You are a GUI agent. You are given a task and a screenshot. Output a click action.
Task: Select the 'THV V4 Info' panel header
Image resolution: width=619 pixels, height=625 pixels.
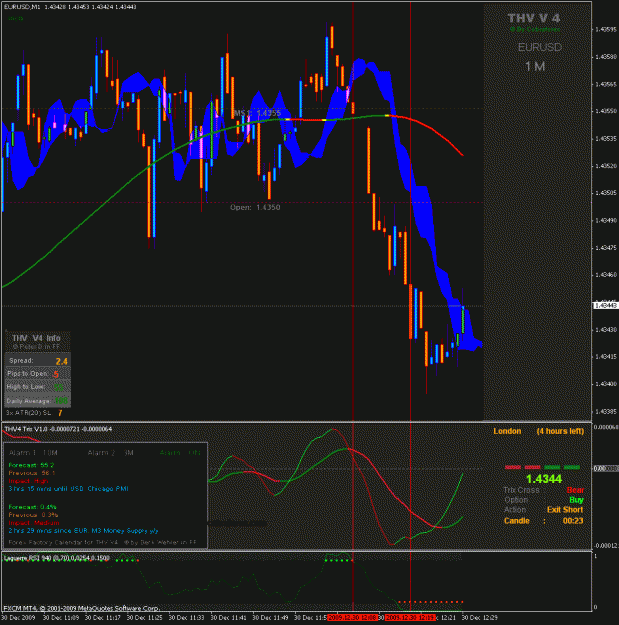[37, 338]
